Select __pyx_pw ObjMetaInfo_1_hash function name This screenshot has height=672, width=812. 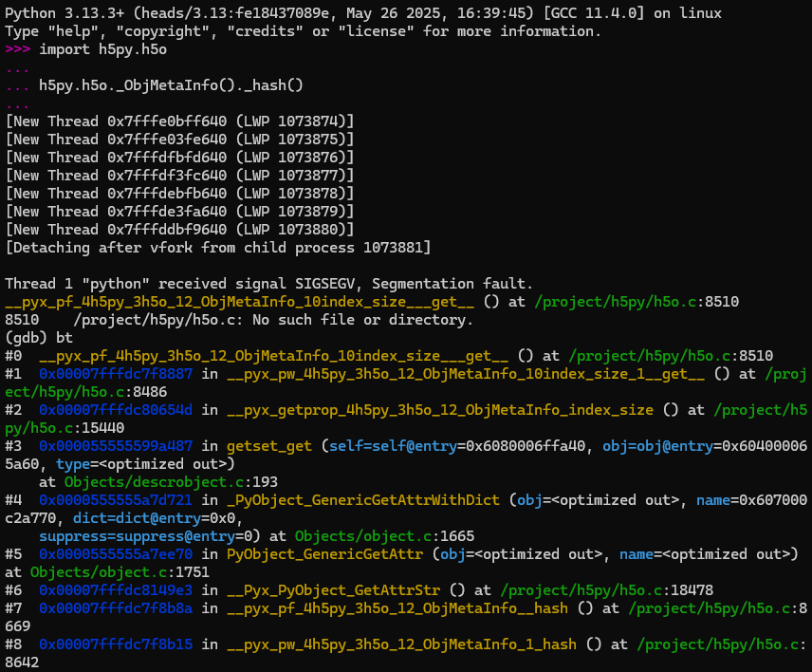point(402,644)
